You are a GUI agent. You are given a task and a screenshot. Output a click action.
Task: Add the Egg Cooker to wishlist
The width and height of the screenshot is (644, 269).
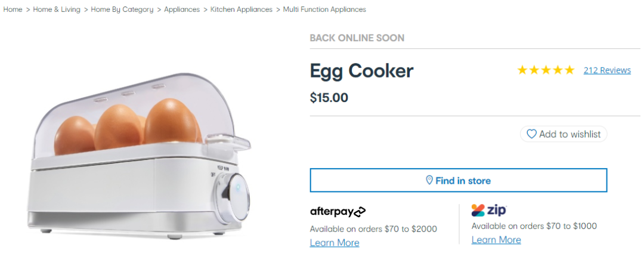point(563,134)
